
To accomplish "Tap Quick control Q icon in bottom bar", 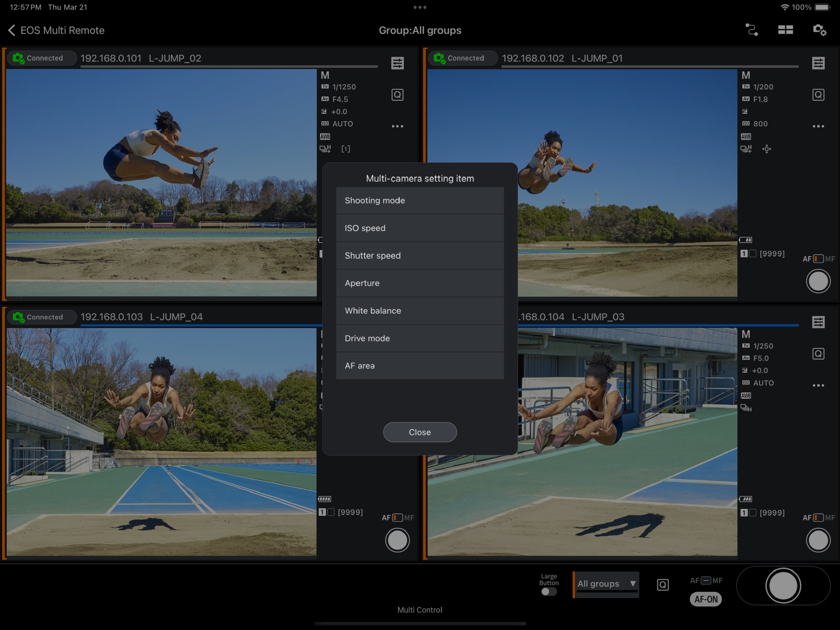I will [x=663, y=585].
